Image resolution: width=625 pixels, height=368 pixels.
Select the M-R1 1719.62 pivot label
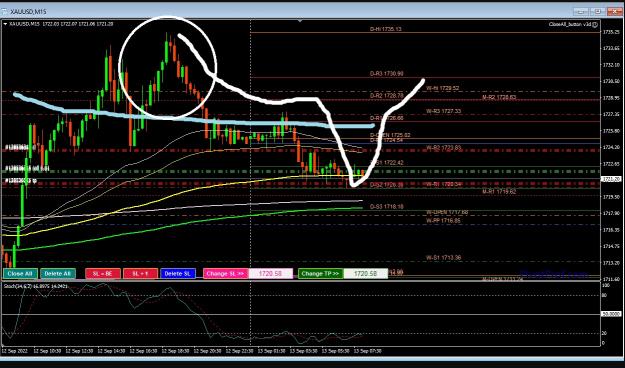[x=499, y=191]
